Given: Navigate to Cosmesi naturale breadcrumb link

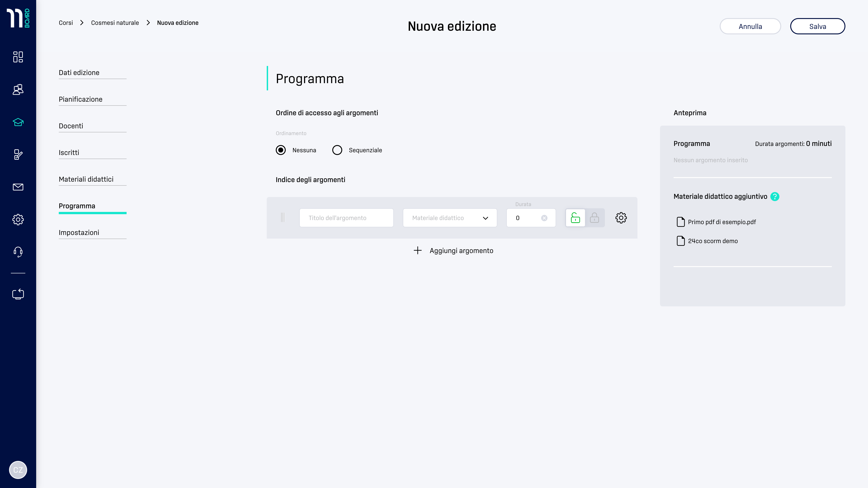Looking at the screenshot, I should coord(115,23).
